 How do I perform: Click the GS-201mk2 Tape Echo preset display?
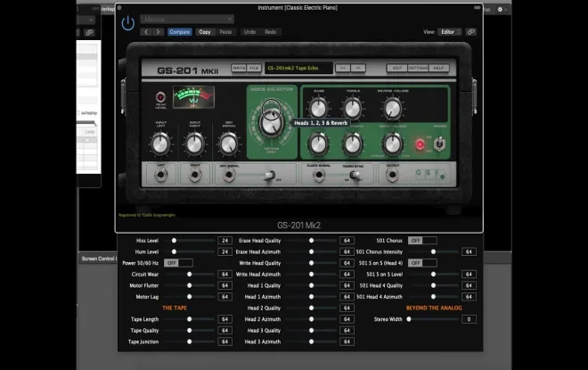[x=298, y=68]
